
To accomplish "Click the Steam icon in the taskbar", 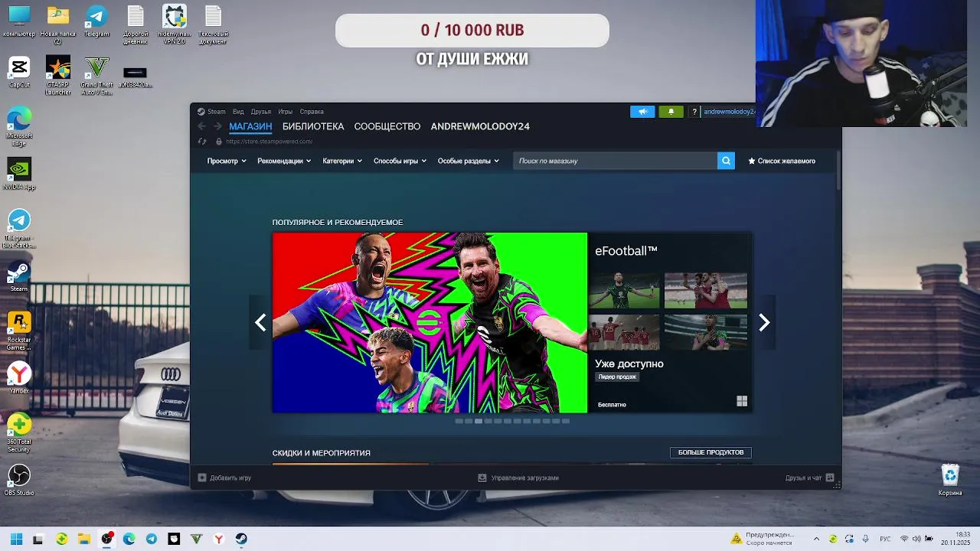I will pos(241,539).
